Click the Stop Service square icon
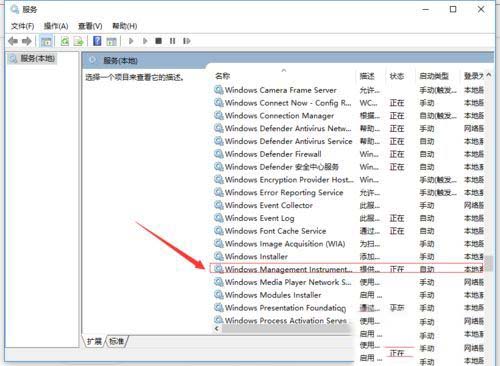Screen dimensions: 500x366 [159, 41]
